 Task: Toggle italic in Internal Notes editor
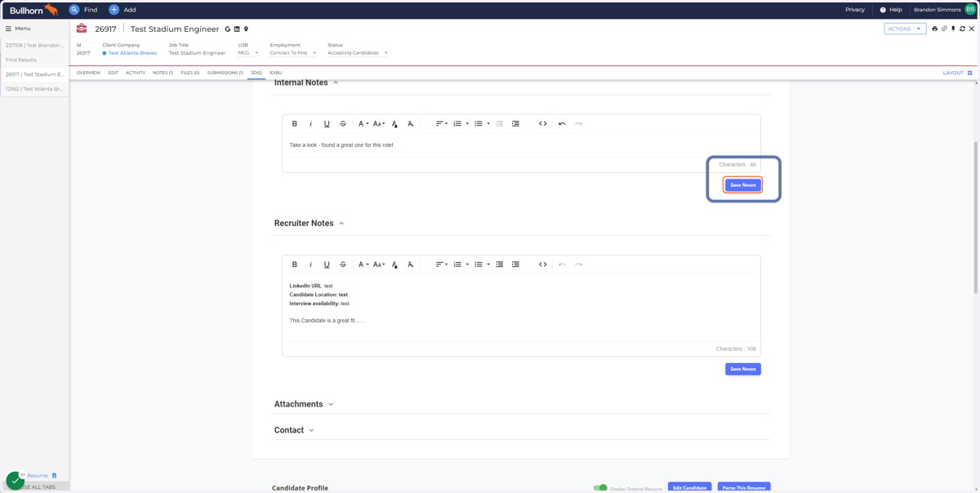pyautogui.click(x=310, y=124)
